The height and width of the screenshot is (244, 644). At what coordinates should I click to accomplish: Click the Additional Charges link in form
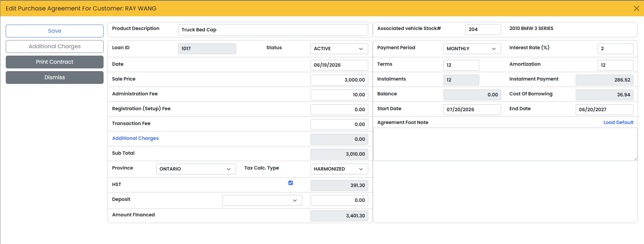[x=135, y=138]
